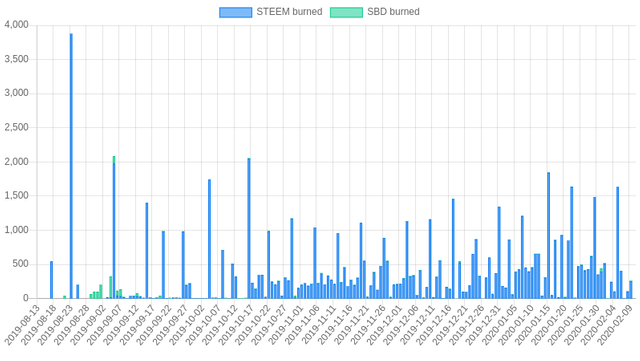Screen dimensions: 640x361
Task: Click the x-axis date 2019-11-26
Action: [368, 325]
